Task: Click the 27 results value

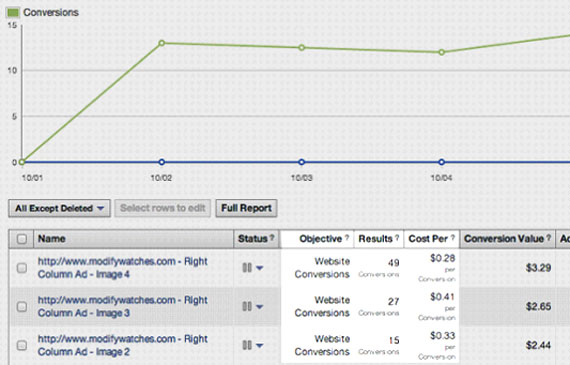Action: pos(393,301)
